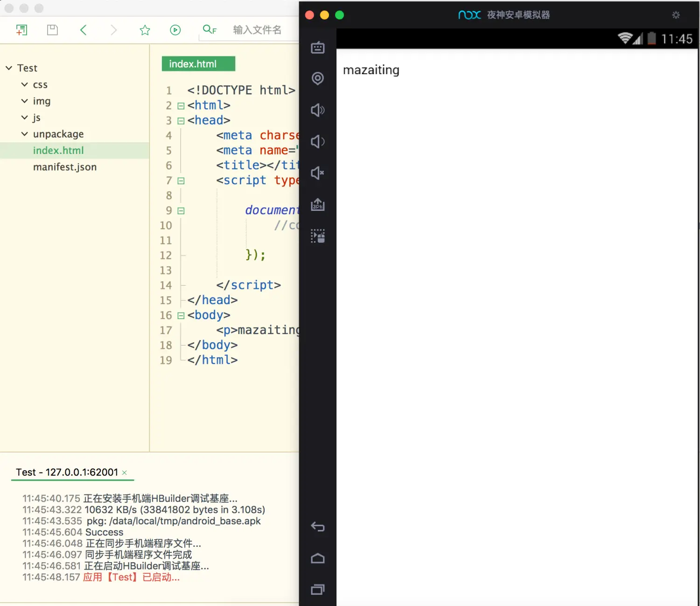Click the closing body tag on line 18
This screenshot has width=700, height=606.
tap(212, 345)
